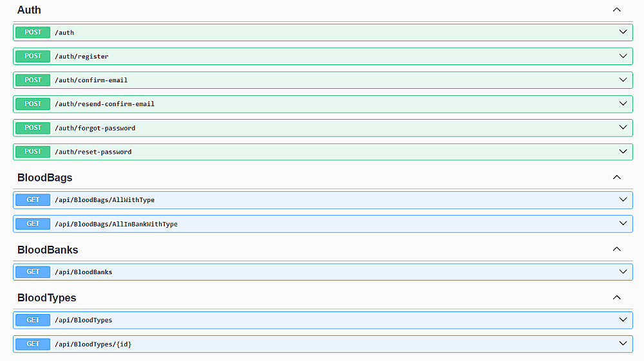Click the POST badge for /auth/confirm-email
The width and height of the screenshot is (644, 361).
[33, 80]
